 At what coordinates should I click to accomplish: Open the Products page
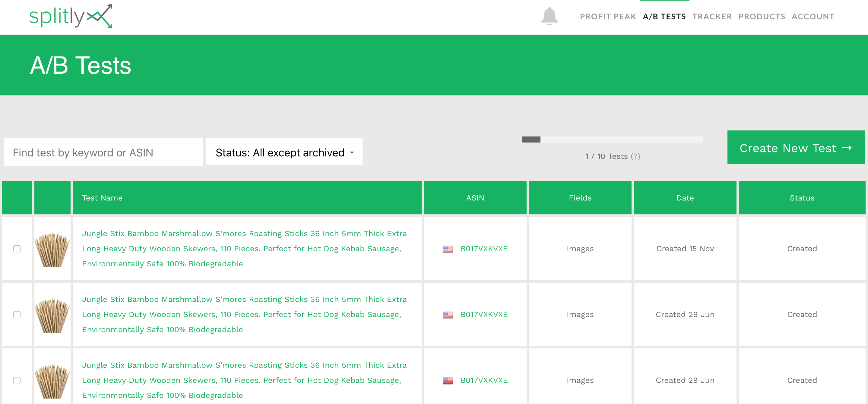(762, 17)
